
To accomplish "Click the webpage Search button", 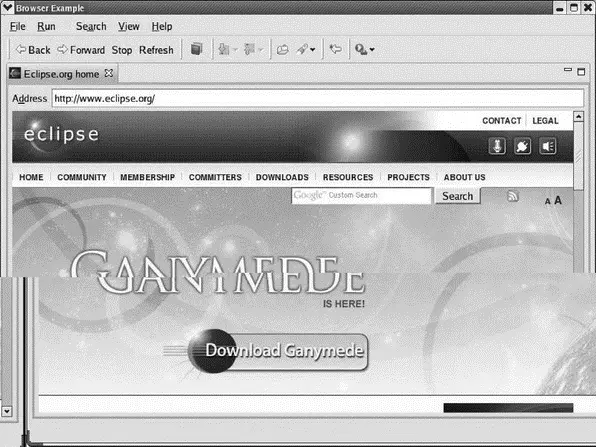I will pyautogui.click(x=458, y=196).
